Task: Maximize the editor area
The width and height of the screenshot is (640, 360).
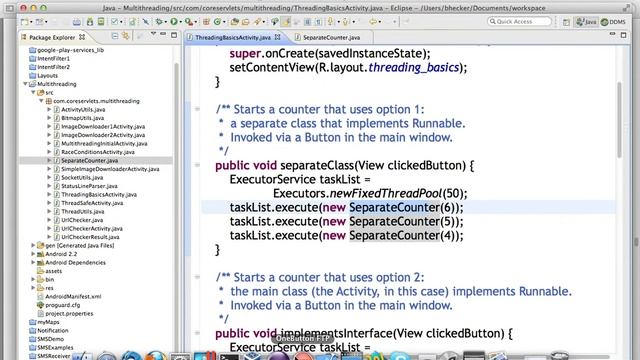Action: point(623,36)
